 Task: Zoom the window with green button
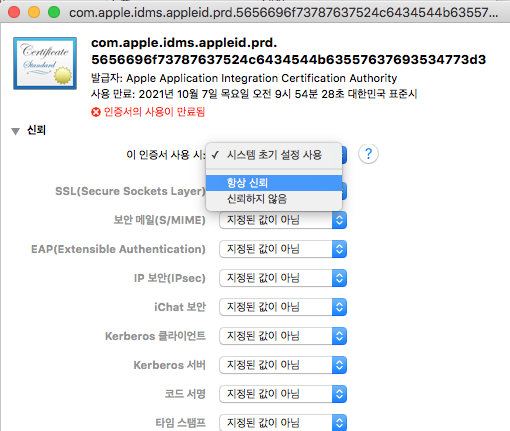point(54,12)
